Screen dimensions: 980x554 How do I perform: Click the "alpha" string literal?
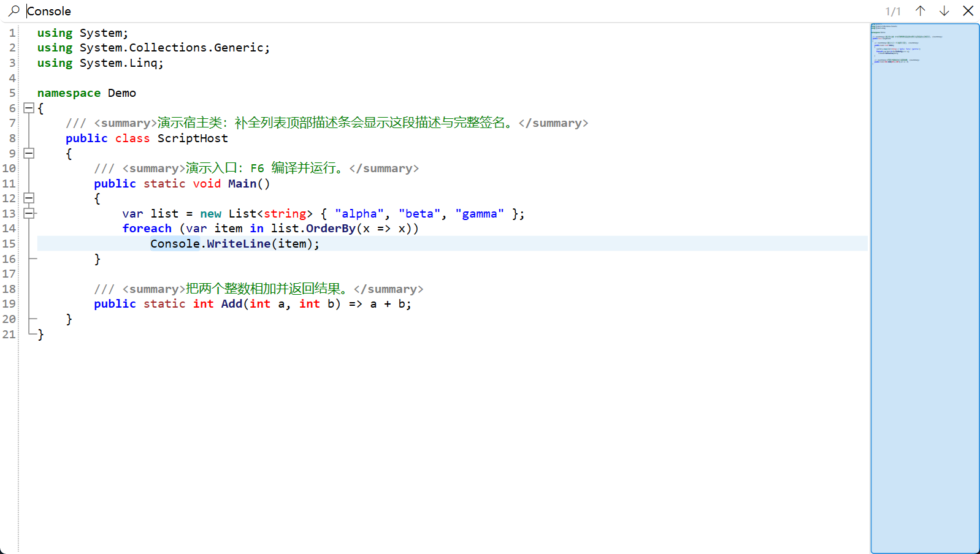359,213
